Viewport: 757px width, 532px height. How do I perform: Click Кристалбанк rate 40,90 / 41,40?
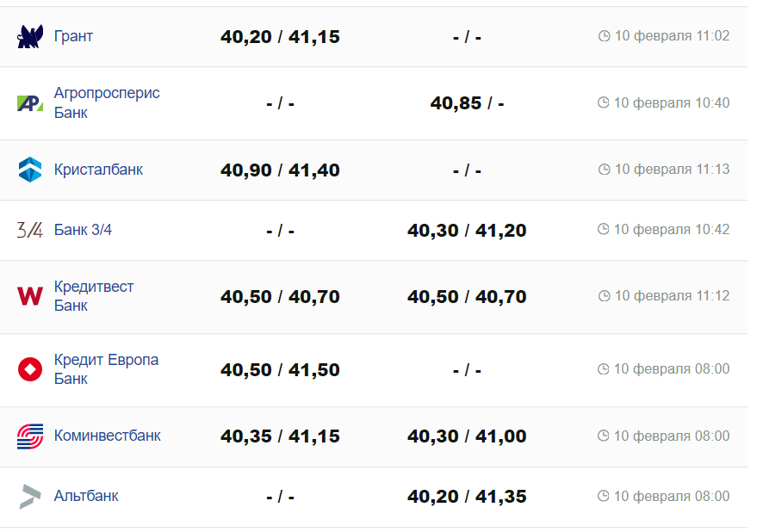(x=280, y=170)
